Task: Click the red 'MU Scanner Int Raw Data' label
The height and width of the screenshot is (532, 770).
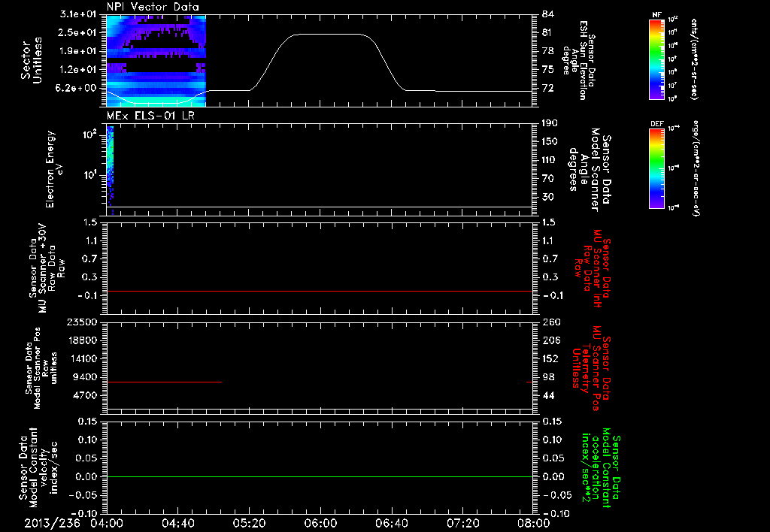Action: [592, 268]
